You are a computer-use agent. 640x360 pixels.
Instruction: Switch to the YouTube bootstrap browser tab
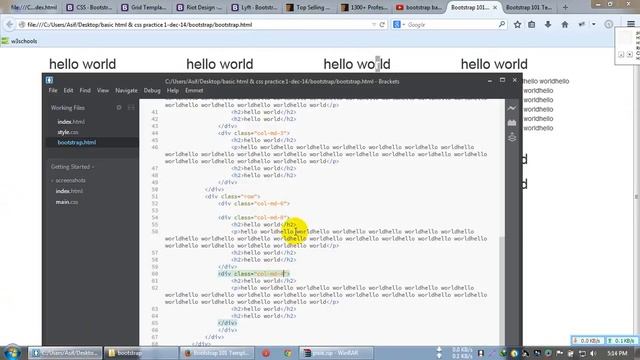pos(419,7)
